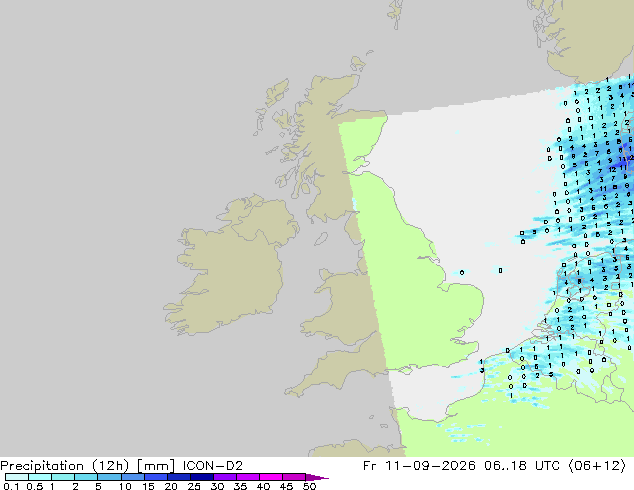Pick the 10 mm blue legend swatch
634x490 pixels.
(x=132, y=477)
